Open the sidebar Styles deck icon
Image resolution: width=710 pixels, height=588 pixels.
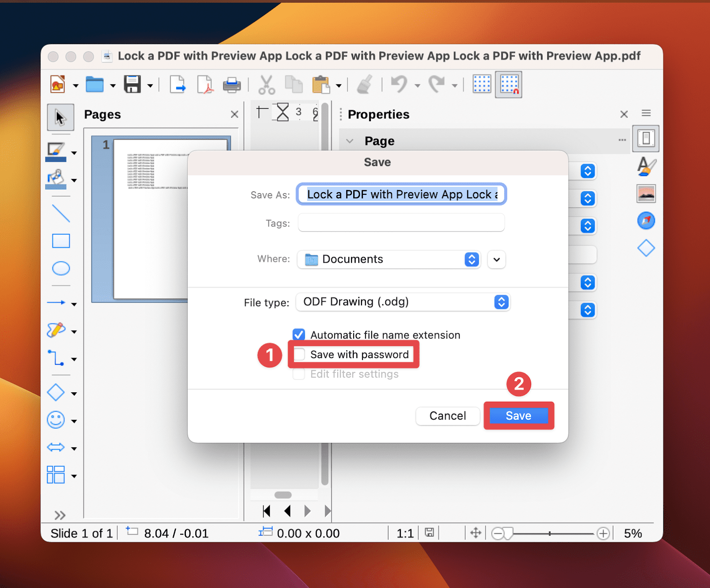pos(646,166)
